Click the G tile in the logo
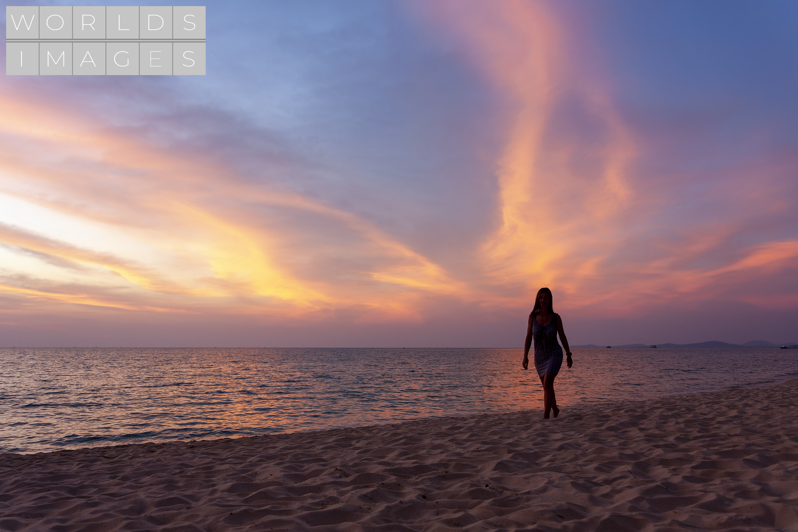798x532 pixels. tap(122, 59)
